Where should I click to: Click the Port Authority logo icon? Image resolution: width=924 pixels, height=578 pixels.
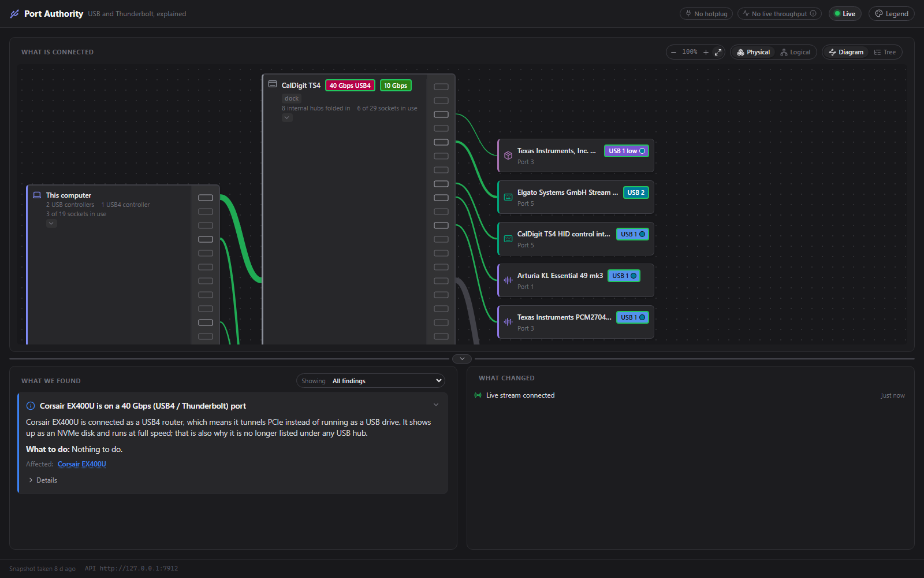click(14, 14)
